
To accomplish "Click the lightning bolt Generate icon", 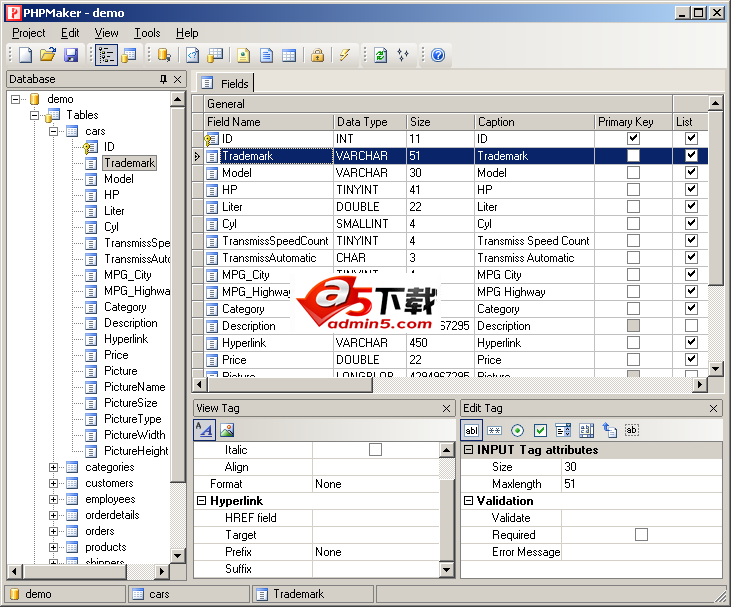I will coord(345,55).
